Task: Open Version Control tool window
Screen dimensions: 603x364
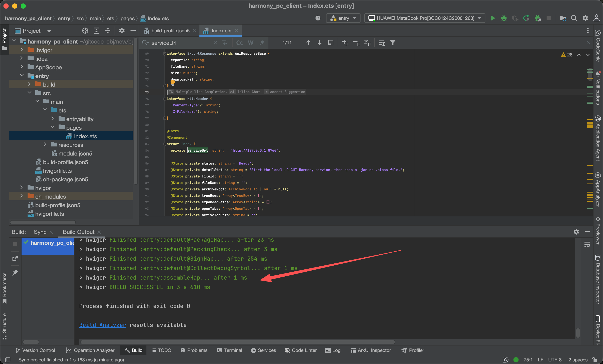Action: point(35,350)
